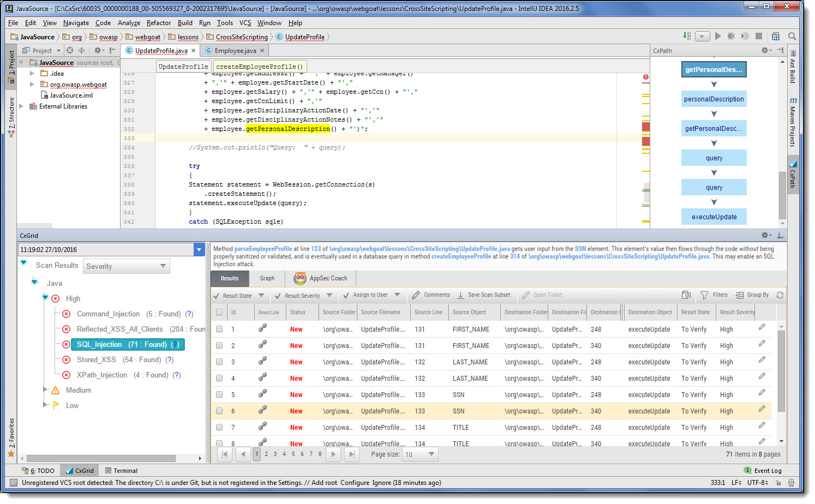The image size is (815, 504).
Task: Expand External Libraries in Project tree
Action: pos(21,106)
